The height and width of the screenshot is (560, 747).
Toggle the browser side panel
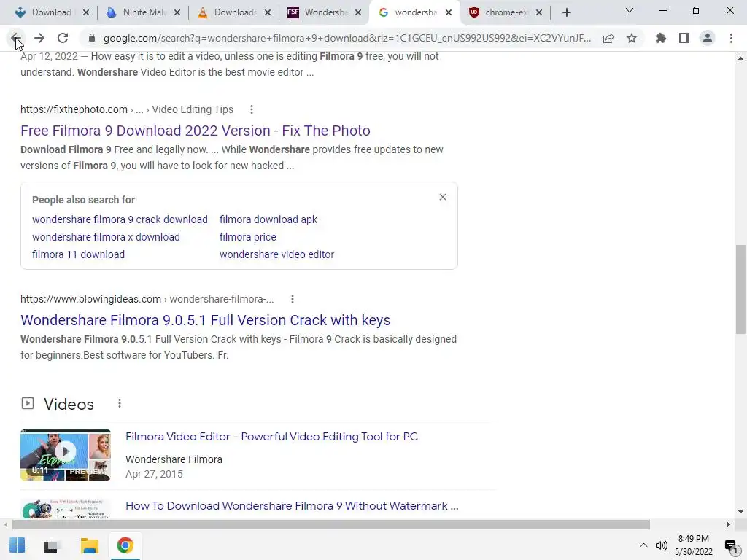pyautogui.click(x=684, y=38)
